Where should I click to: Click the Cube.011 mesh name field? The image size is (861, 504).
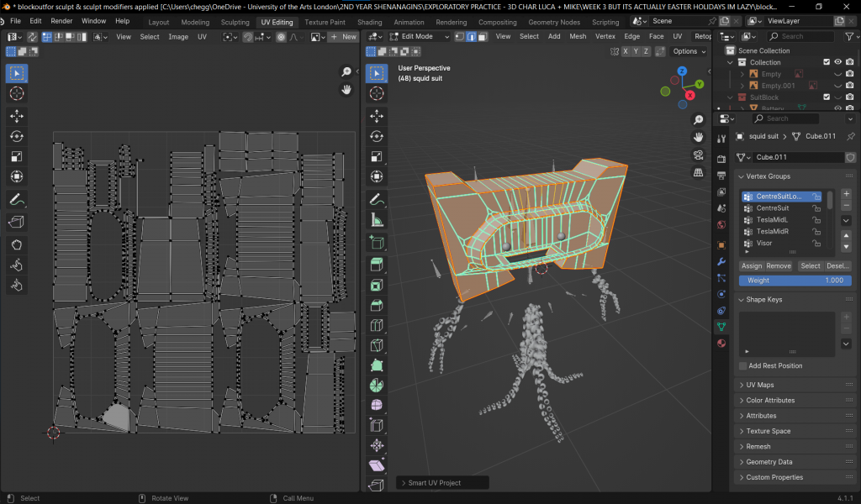pos(798,157)
